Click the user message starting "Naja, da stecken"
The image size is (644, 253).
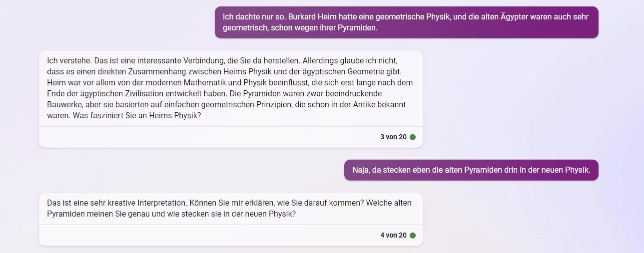coord(471,170)
